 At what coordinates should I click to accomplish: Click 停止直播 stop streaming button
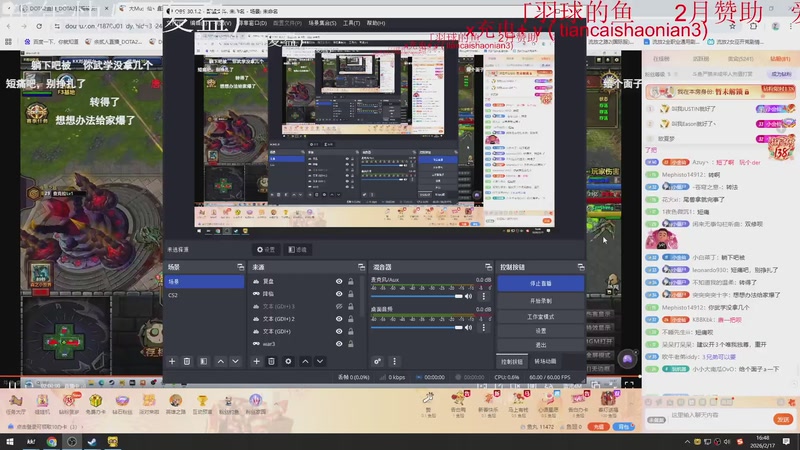[540, 283]
